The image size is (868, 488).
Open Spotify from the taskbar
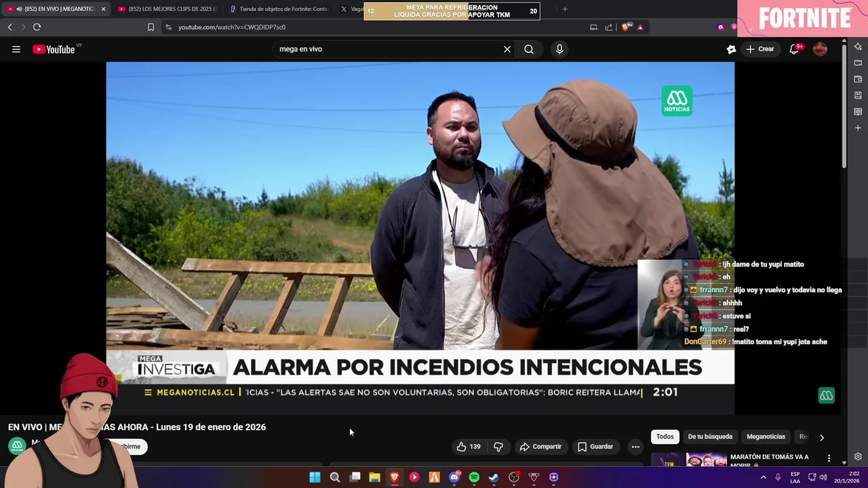[474, 477]
